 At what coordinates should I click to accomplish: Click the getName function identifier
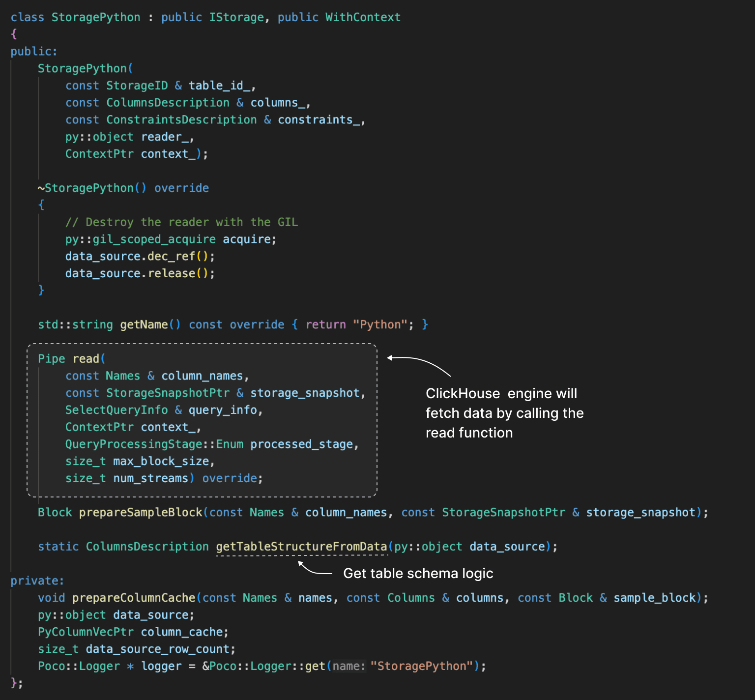[144, 324]
